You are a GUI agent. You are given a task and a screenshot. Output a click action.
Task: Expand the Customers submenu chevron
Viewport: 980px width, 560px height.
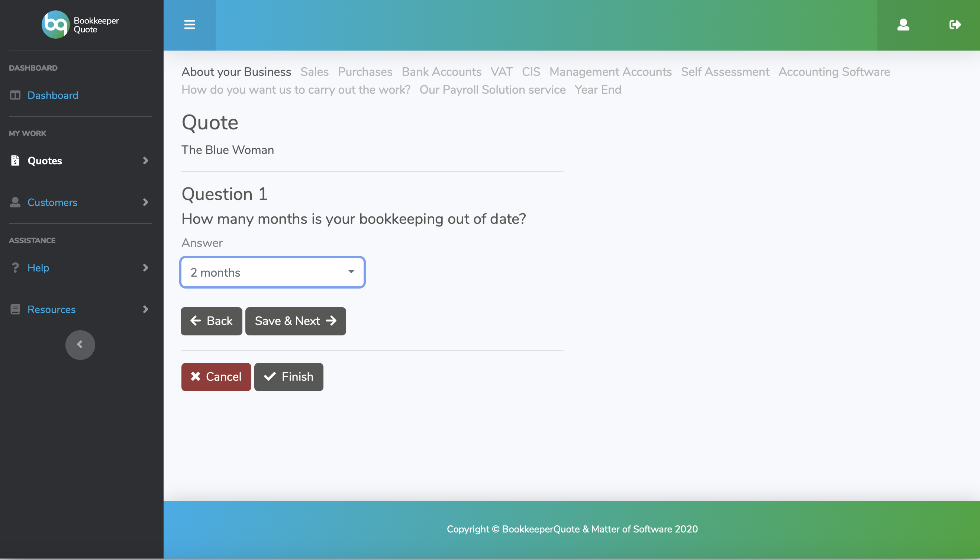[x=145, y=202]
